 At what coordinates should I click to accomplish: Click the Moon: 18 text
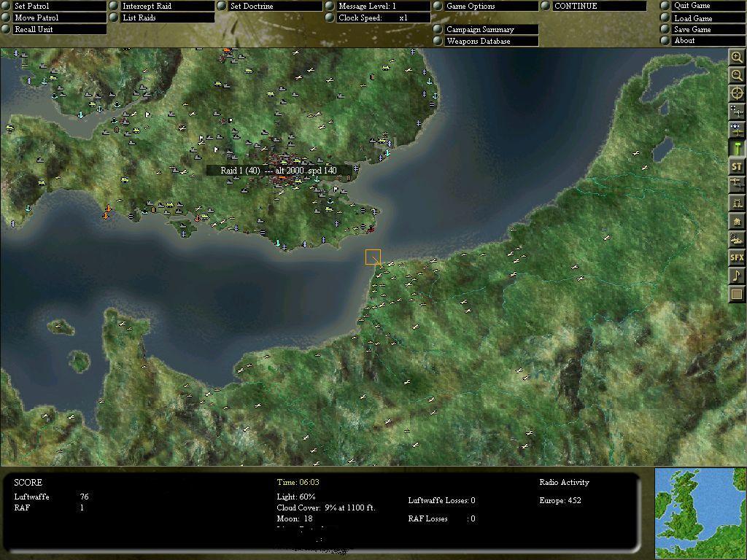(295, 518)
